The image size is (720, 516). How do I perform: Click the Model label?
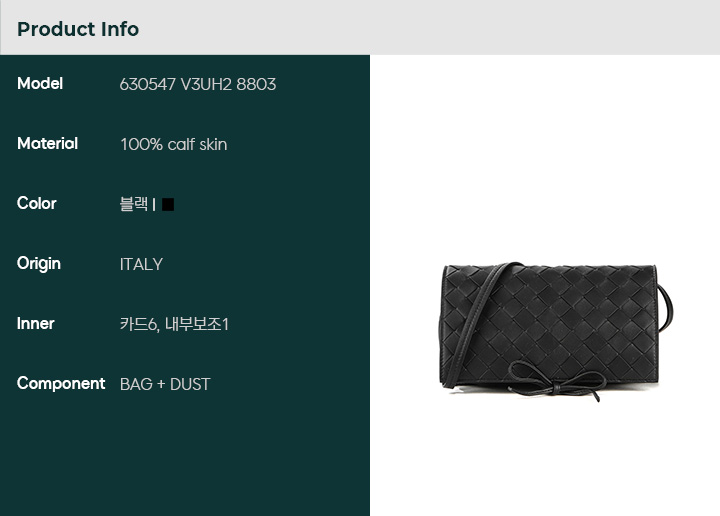tap(40, 84)
